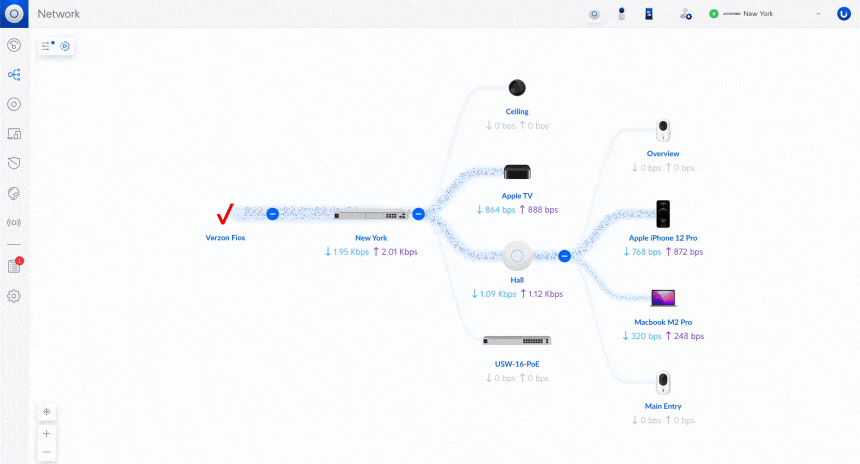The width and height of the screenshot is (860, 464).
Task: Select the Topology view sidebar icon
Action: pos(14,74)
